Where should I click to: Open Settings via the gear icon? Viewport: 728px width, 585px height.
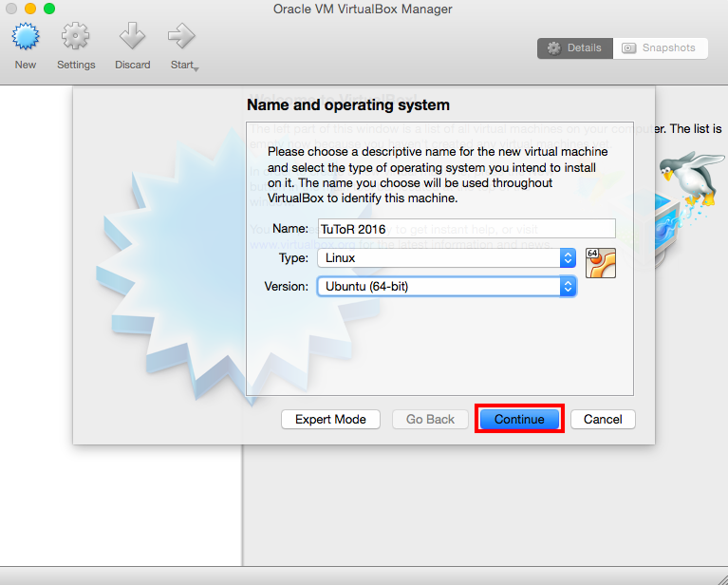click(76, 36)
